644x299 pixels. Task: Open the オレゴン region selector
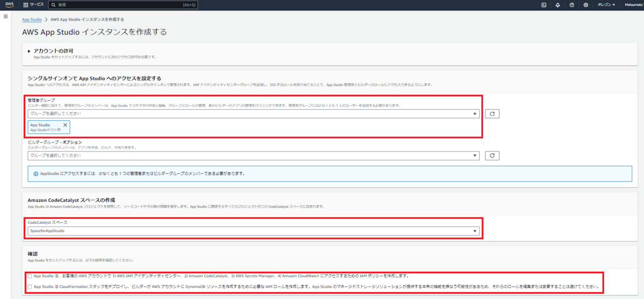tap(606, 4)
